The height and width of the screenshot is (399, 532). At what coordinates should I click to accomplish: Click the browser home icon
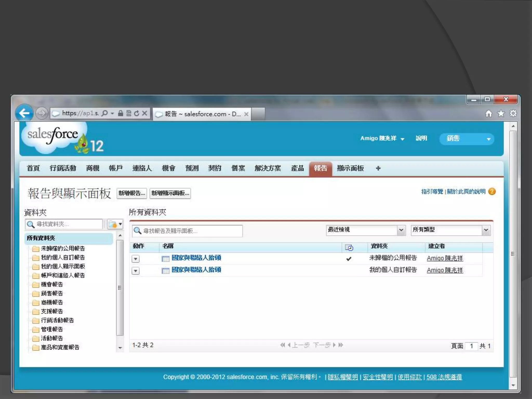click(x=489, y=114)
